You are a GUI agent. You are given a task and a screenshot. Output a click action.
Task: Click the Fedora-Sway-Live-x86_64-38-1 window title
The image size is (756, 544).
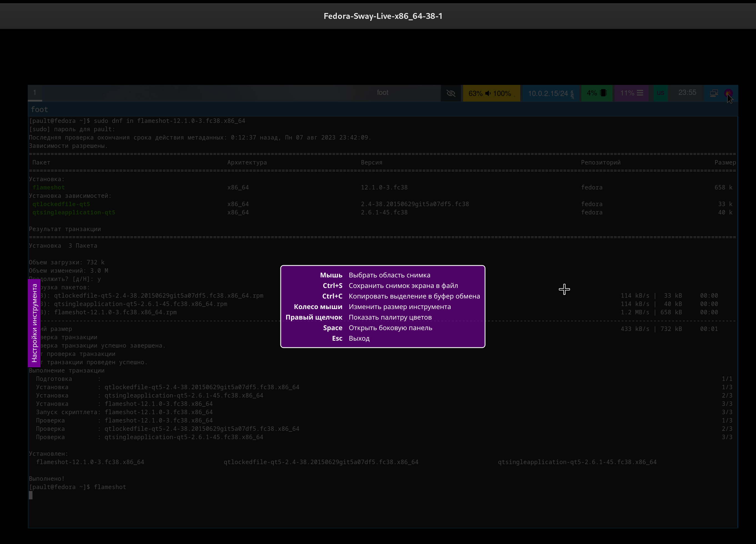[x=383, y=16]
